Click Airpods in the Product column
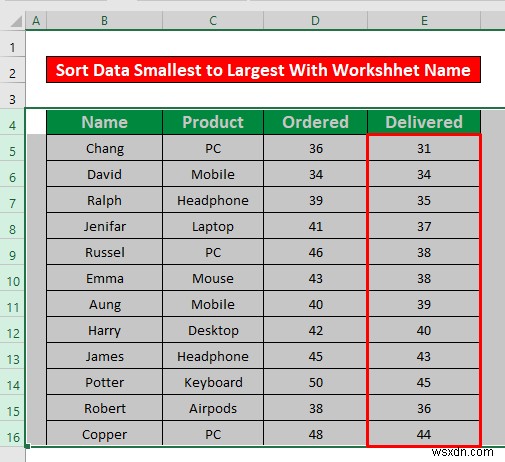 coord(213,408)
